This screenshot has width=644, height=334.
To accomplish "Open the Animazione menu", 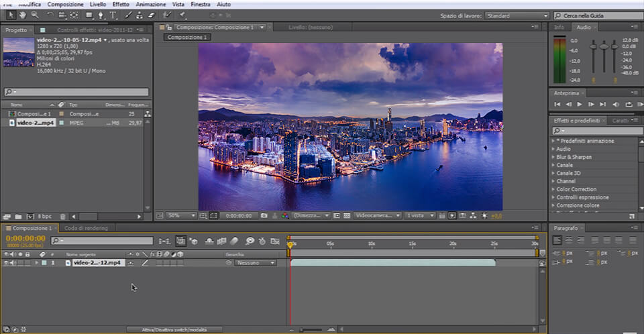I will (151, 4).
